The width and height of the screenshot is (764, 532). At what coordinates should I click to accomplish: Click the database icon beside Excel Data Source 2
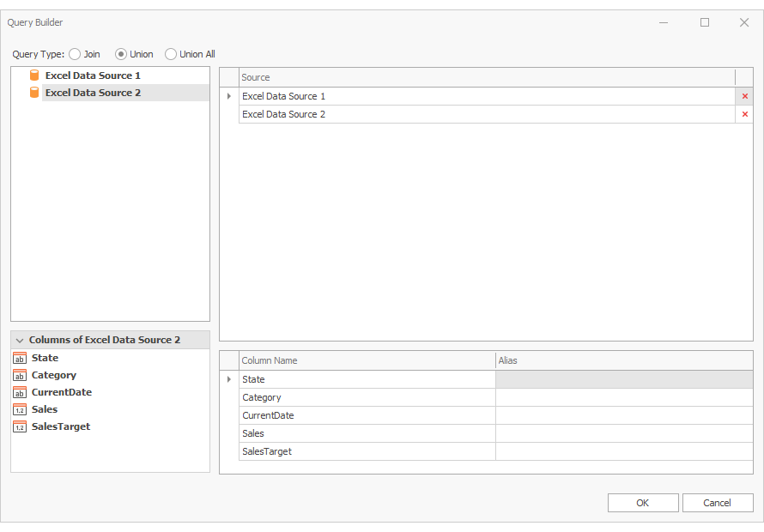[34, 93]
